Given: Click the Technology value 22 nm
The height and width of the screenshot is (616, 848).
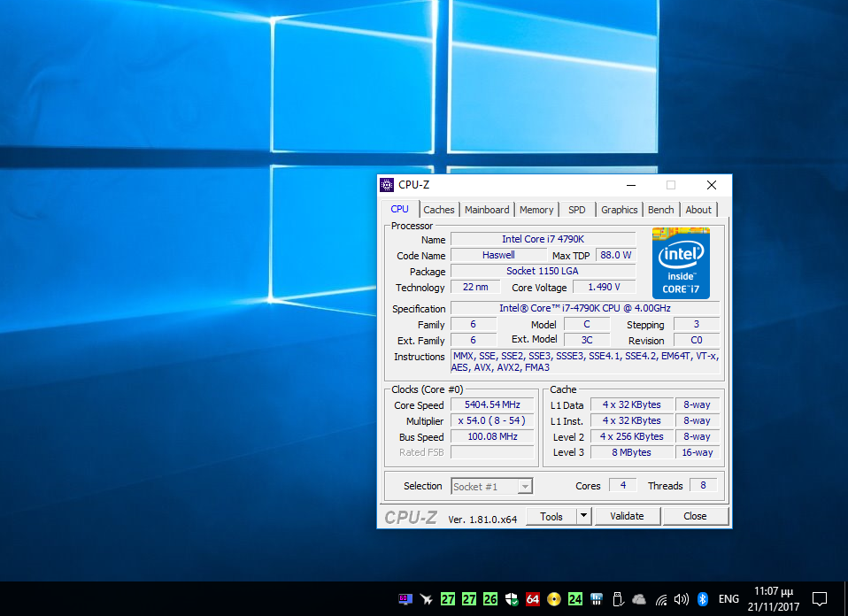Looking at the screenshot, I should (475, 287).
